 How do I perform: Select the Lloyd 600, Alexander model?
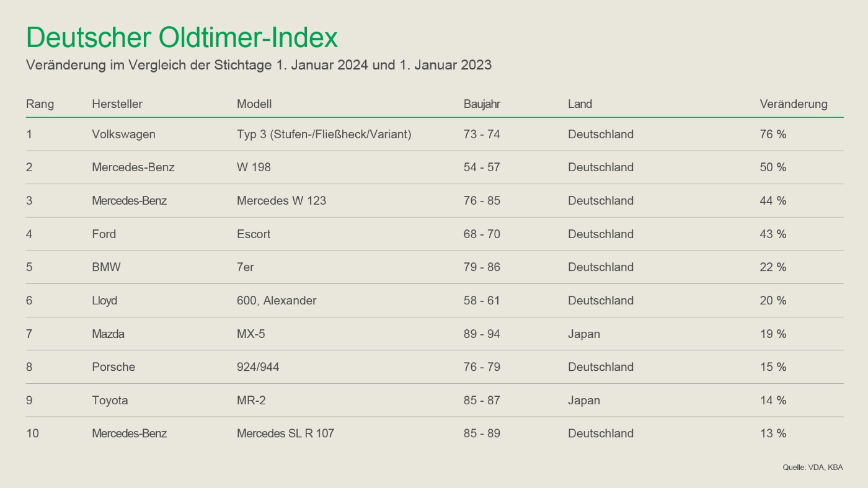[277, 301]
